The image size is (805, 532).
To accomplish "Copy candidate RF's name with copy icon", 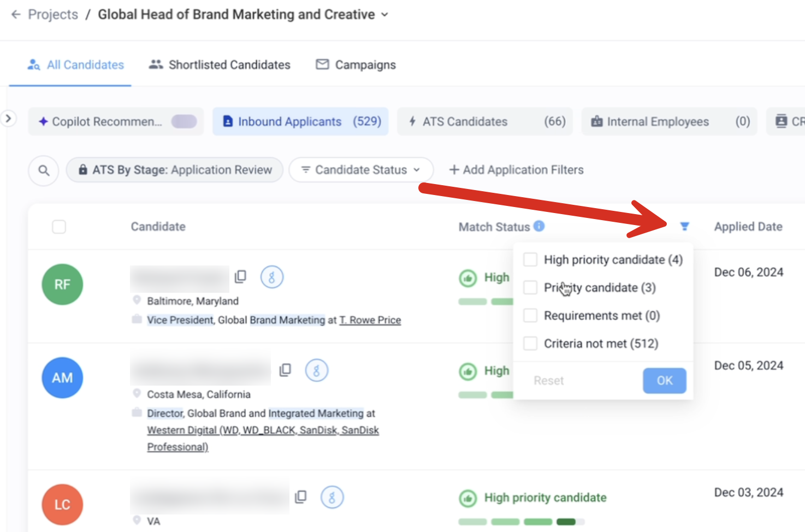I will [240, 277].
